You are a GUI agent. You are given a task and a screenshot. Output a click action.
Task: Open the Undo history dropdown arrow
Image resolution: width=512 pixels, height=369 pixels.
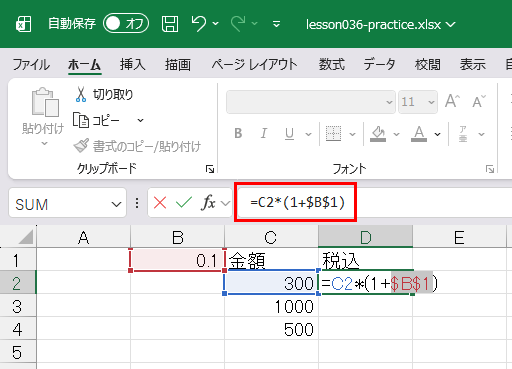tap(216, 24)
